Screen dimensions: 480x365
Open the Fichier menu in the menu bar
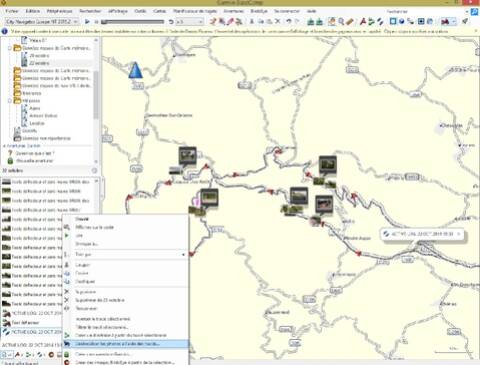pyautogui.click(x=12, y=11)
